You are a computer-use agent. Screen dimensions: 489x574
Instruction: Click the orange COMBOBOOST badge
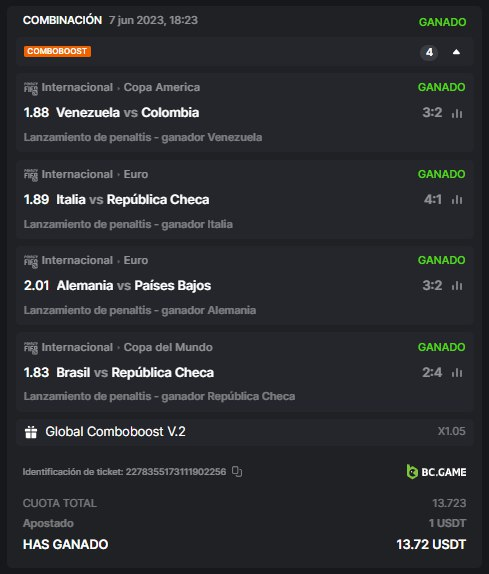[x=57, y=51]
